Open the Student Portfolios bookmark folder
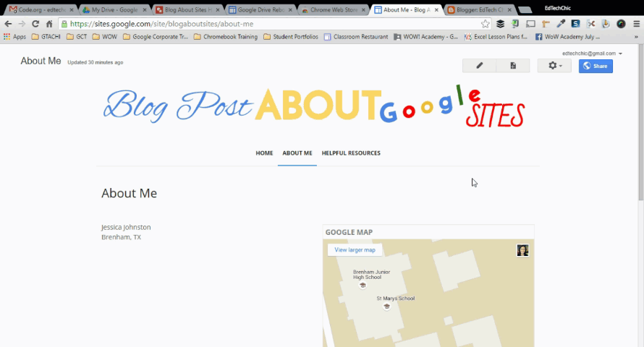The width and height of the screenshot is (644, 347). 291,37
